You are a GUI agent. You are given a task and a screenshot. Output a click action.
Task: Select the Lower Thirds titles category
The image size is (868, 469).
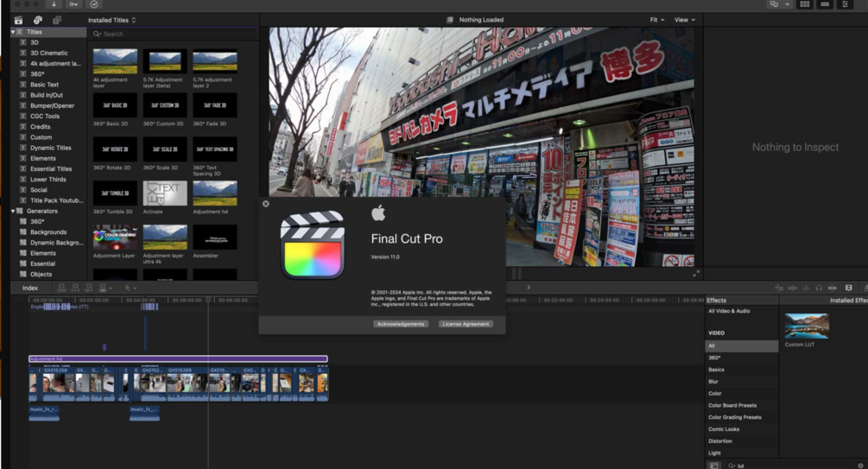coord(48,180)
